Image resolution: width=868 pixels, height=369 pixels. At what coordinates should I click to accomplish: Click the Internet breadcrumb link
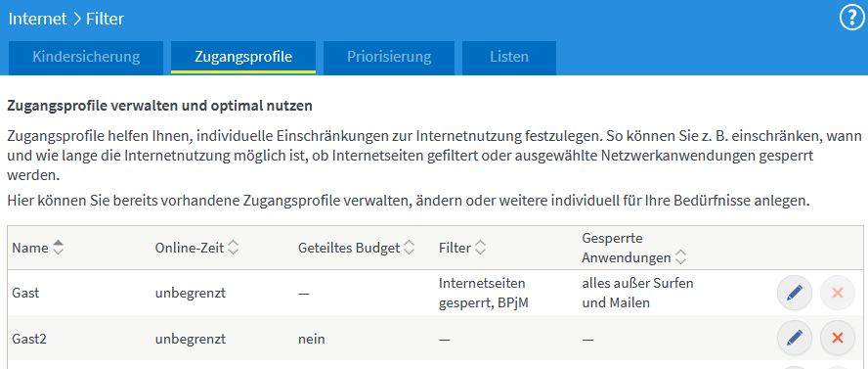[x=37, y=19]
